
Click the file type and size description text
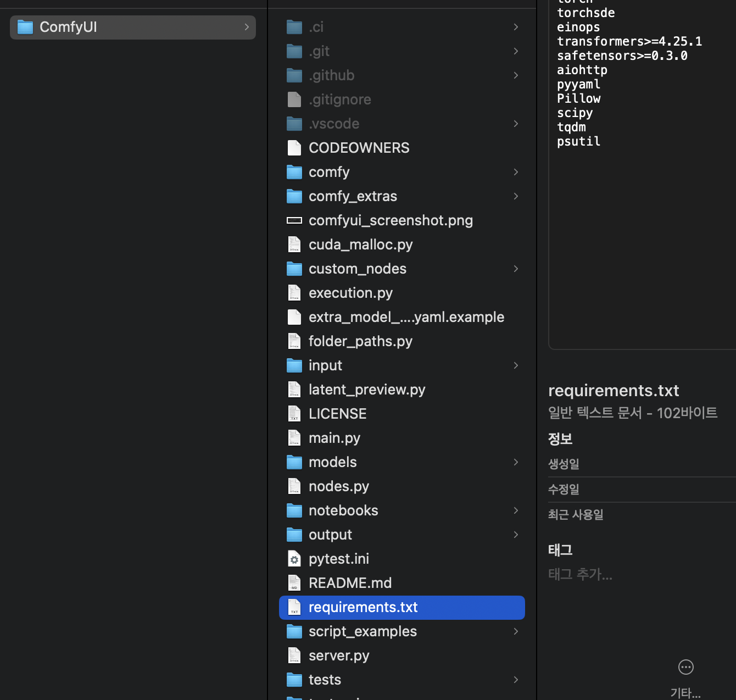pyautogui.click(x=633, y=413)
